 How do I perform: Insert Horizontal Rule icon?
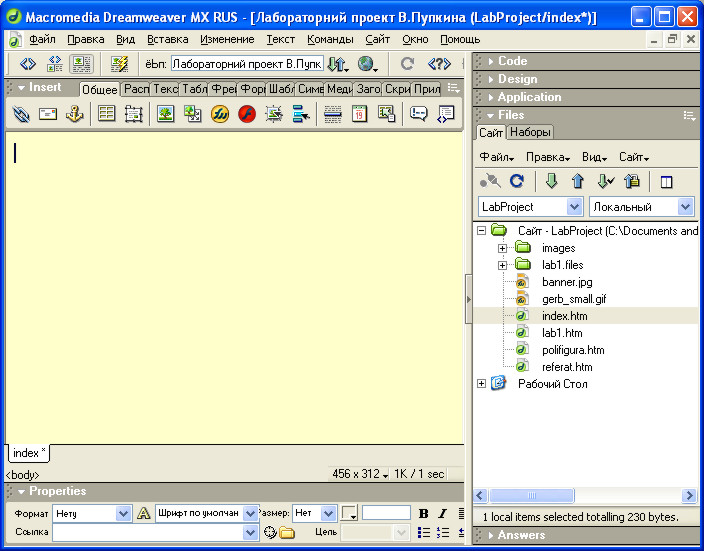(x=333, y=114)
